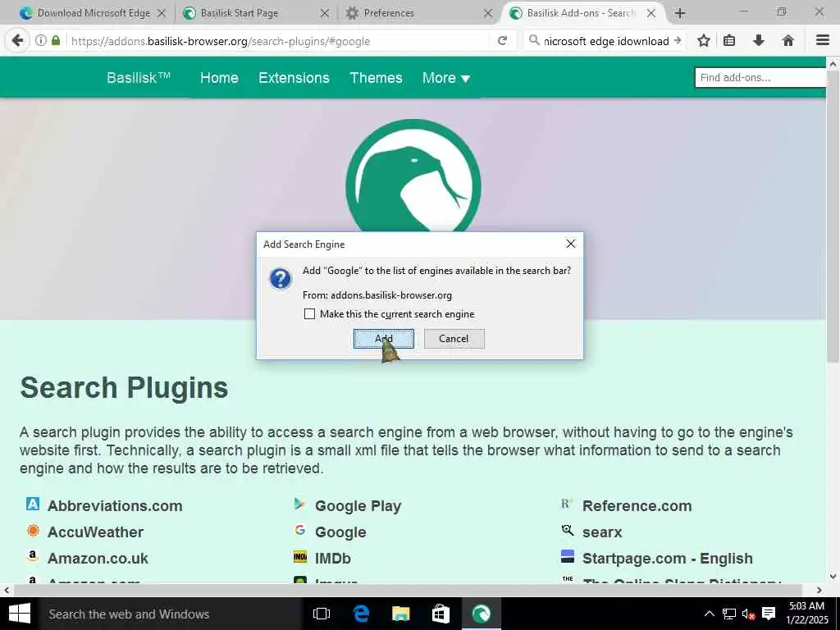The image size is (840, 630).
Task: Switch to Download Microsoft Edge tab
Action: tap(94, 13)
